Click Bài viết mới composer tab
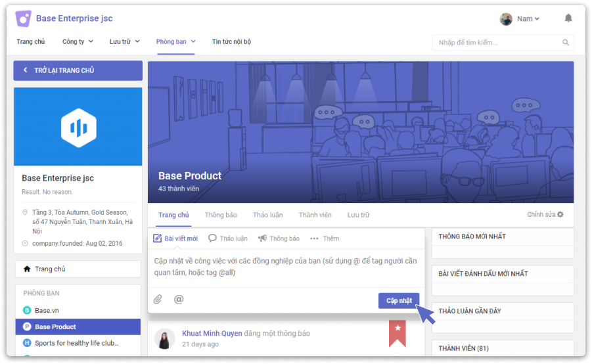Screen dimensions: 592x364 (175, 239)
